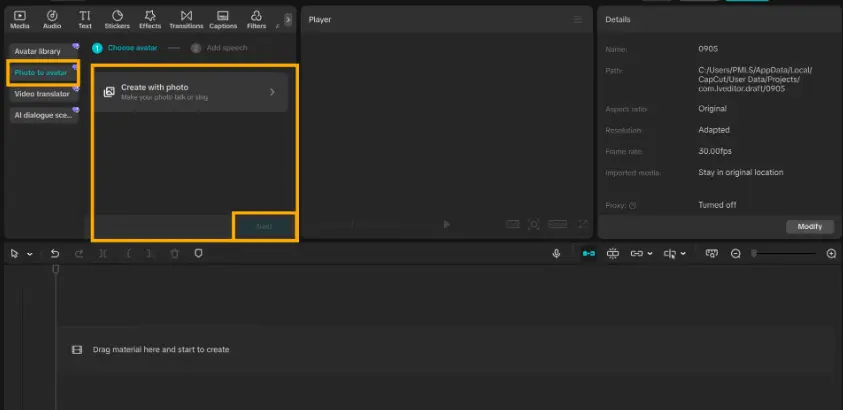
Task: Open the Stickers panel
Action: coord(117,19)
